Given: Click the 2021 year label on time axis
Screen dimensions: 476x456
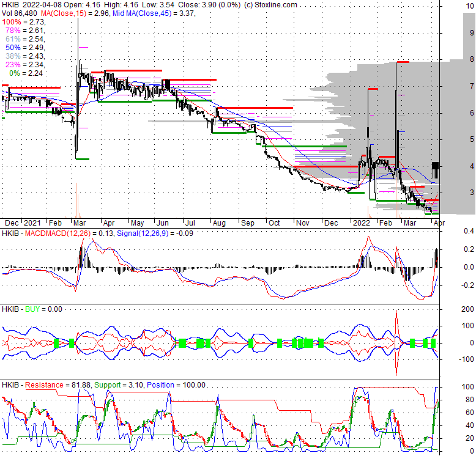Looking at the screenshot, I should (32, 223).
